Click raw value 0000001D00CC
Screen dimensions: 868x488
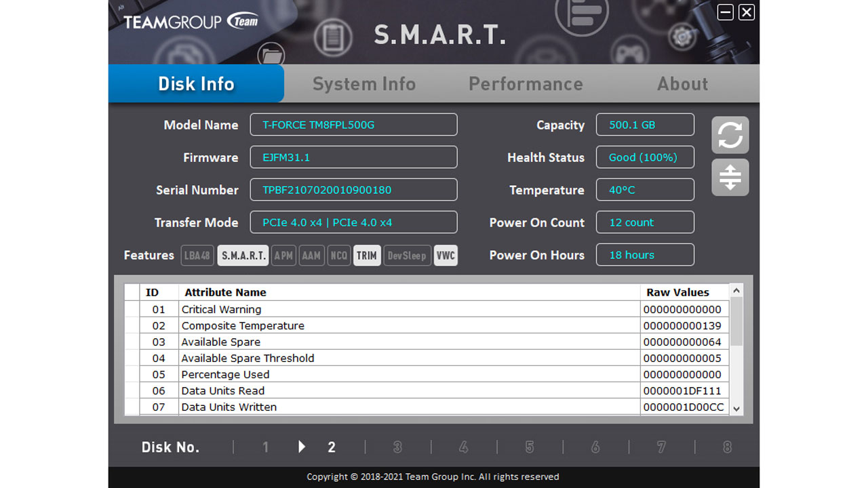pos(684,407)
